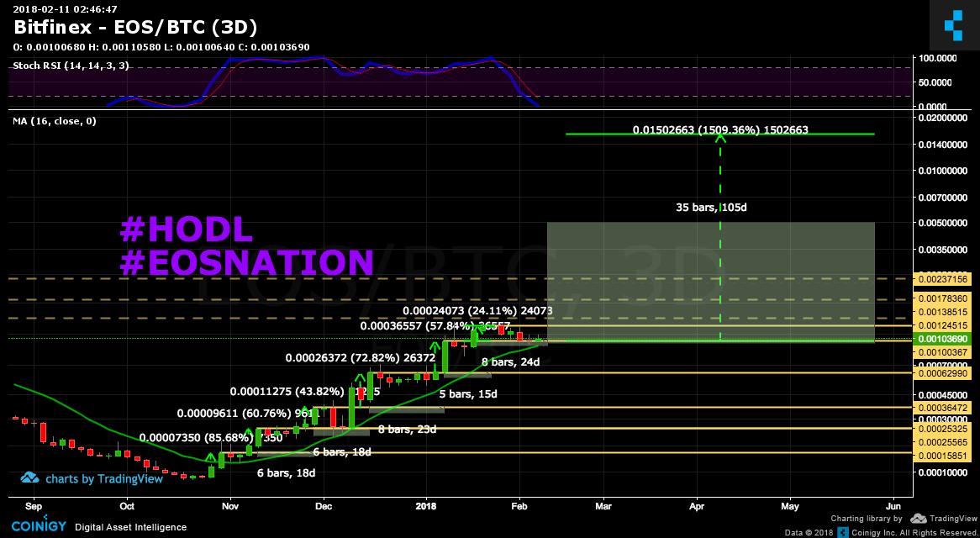Image resolution: width=980 pixels, height=538 pixels.
Task: Click the 0.00138515 price level tag
Action: click(940, 311)
